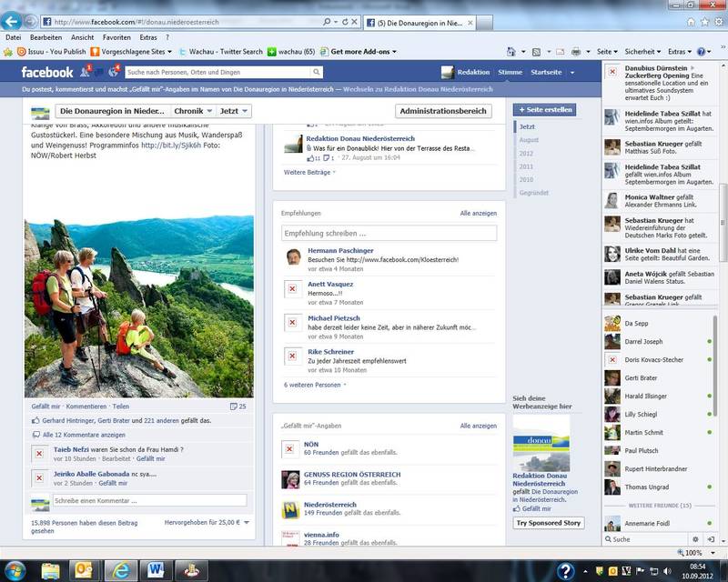Click the Empfehlung schreiben input field
Image resolution: width=728 pixels, height=582 pixels.
389,234
